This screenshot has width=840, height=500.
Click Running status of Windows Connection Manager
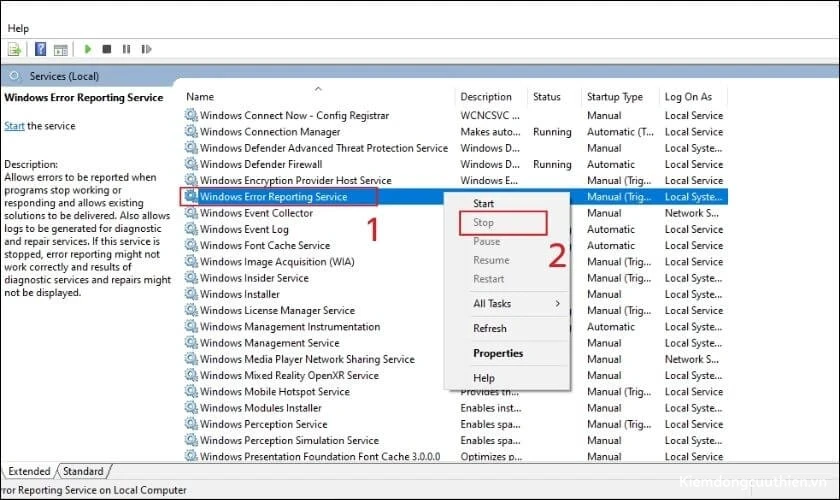pyautogui.click(x=552, y=132)
